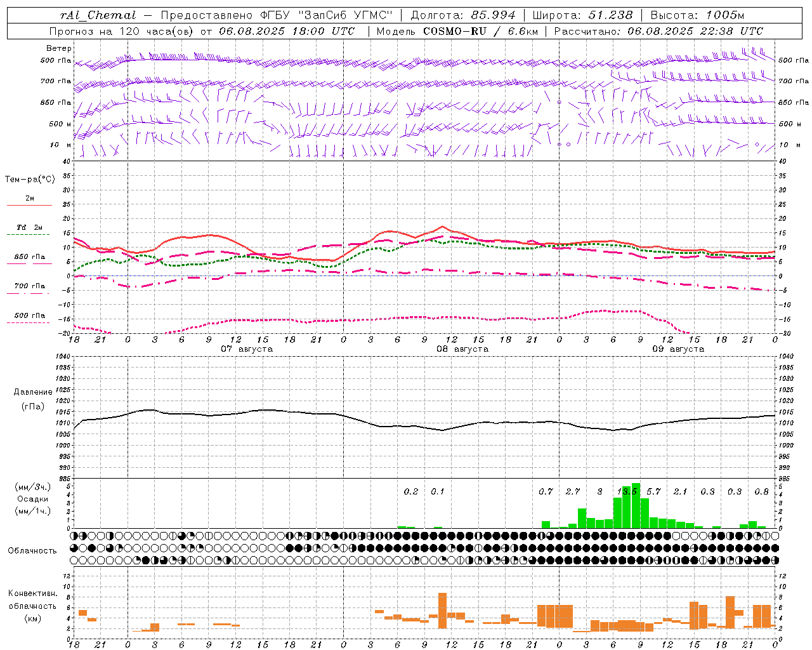Click the 0.1 precipitation total value

click(x=438, y=491)
